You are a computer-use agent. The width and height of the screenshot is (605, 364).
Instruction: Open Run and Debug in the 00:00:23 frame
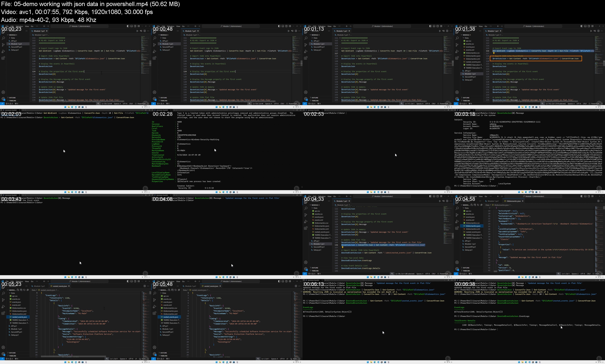(x=3, y=52)
